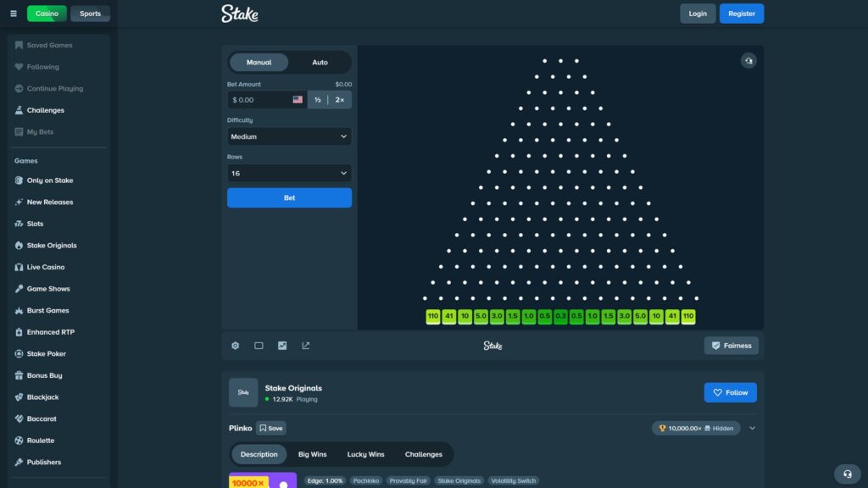Open Difficulty dropdown set to Medium
868x488 pixels.
point(289,136)
